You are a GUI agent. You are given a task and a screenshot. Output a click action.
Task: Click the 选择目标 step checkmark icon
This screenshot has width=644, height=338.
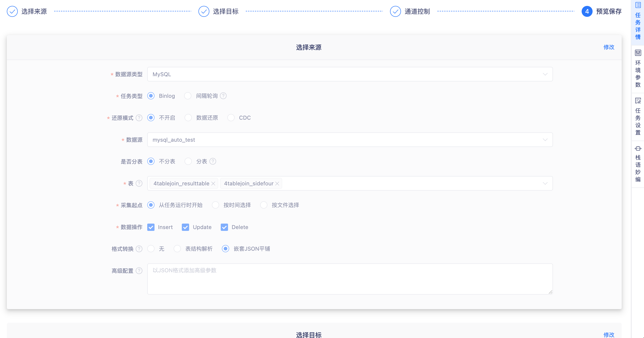tap(204, 12)
